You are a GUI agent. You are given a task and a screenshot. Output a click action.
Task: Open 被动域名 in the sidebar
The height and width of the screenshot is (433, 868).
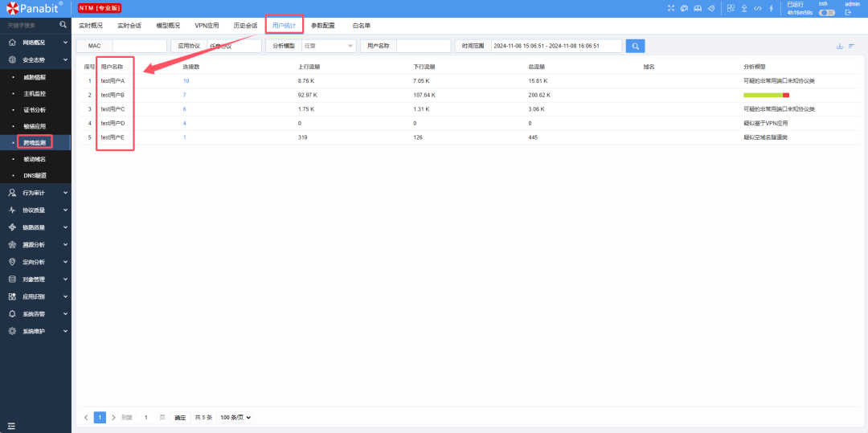[35, 159]
